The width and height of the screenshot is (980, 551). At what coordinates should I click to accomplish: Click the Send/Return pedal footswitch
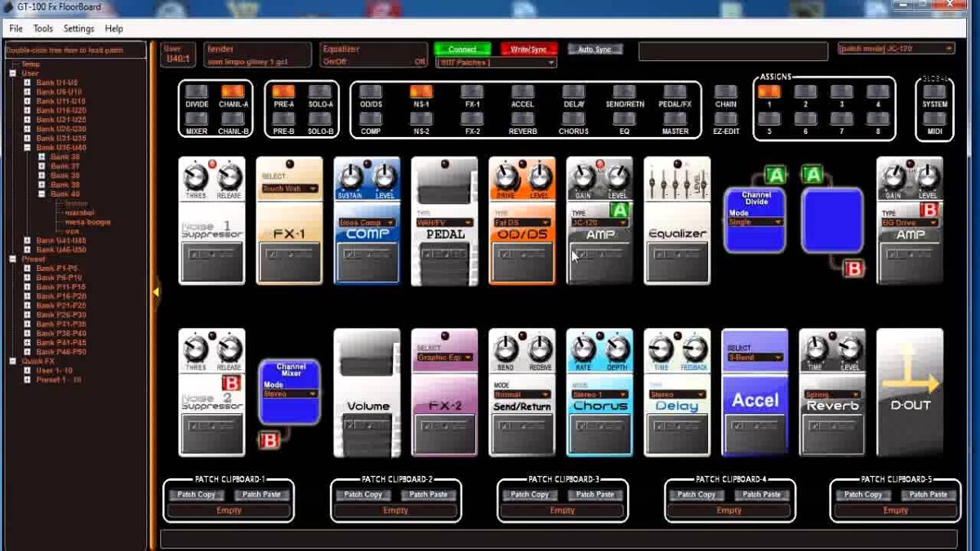(522, 433)
